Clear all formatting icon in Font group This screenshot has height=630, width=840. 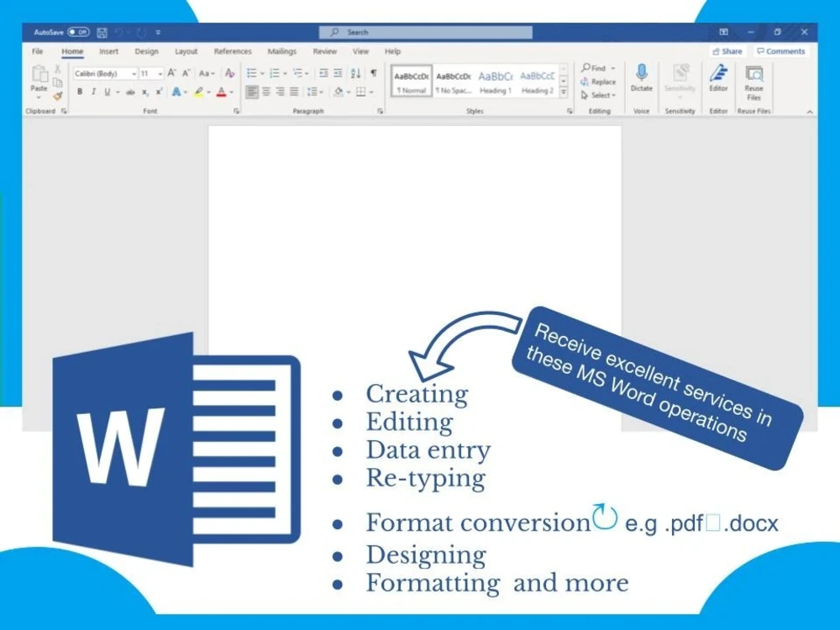coord(229,73)
